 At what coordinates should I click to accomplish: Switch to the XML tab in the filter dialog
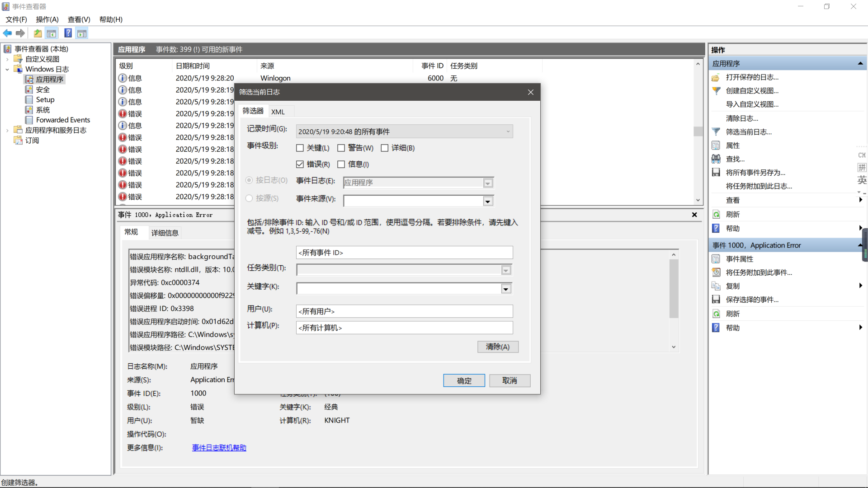point(278,111)
